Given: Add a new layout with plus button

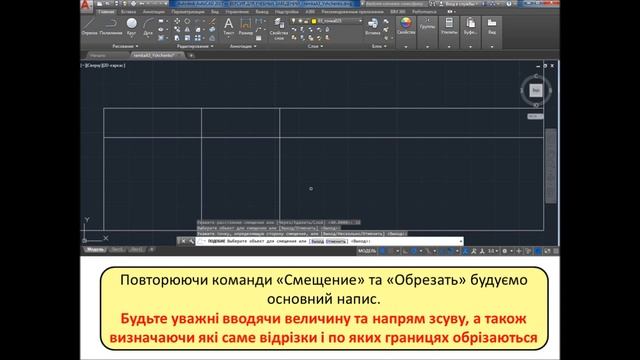Looking at the screenshot, I should tap(151, 249).
